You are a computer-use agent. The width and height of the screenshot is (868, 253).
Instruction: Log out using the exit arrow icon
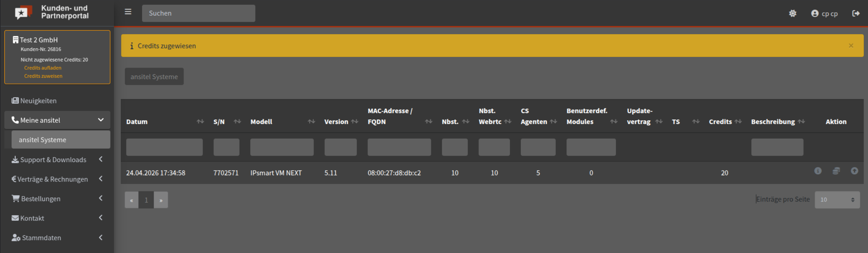point(856,13)
